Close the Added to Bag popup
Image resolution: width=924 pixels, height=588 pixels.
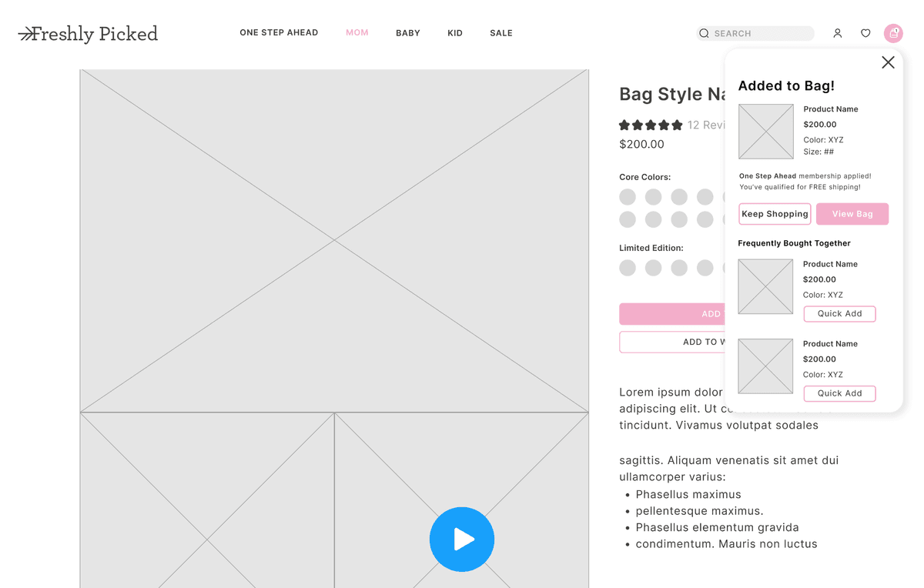[x=888, y=62]
